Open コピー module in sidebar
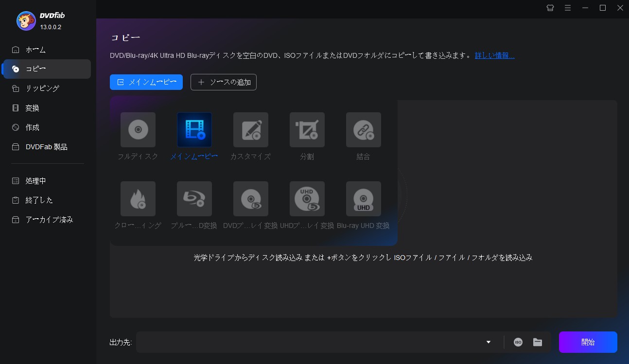Screen dimensions: 629x364 click(47, 69)
